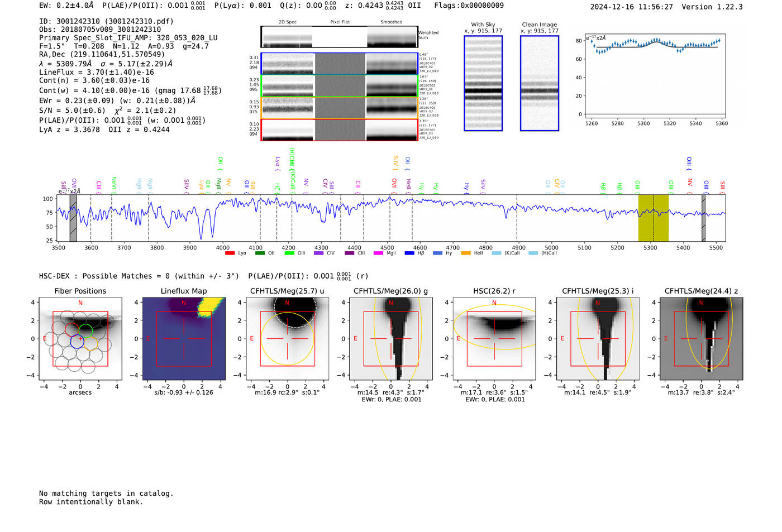Click the blue fiber circle in Fiber Positions
The image size is (782, 532).
77,342
